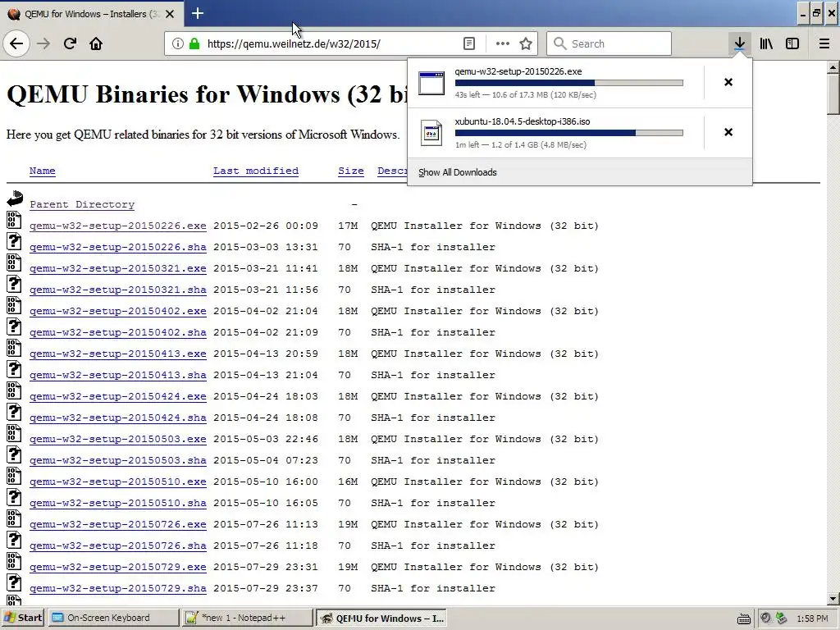Click progress bar of qemu-w32-setup download
The image size is (840, 630).
tap(569, 83)
